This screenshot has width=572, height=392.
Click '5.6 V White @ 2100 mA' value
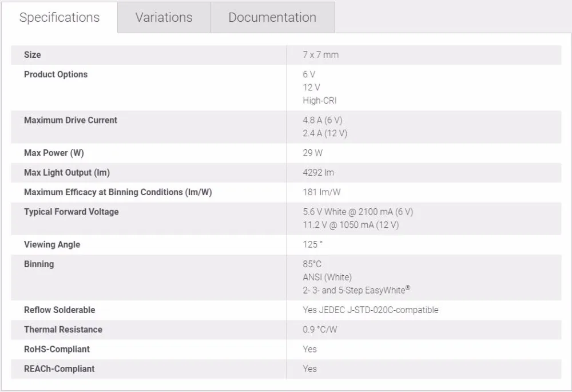(358, 212)
